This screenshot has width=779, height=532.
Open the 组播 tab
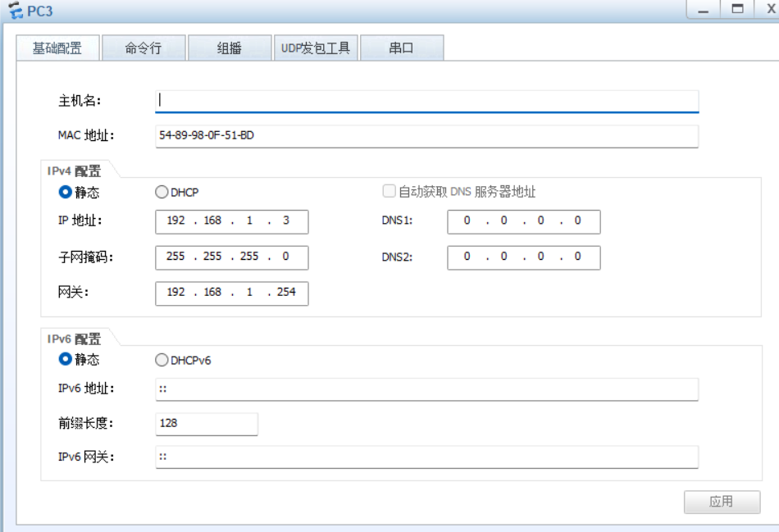(x=230, y=48)
